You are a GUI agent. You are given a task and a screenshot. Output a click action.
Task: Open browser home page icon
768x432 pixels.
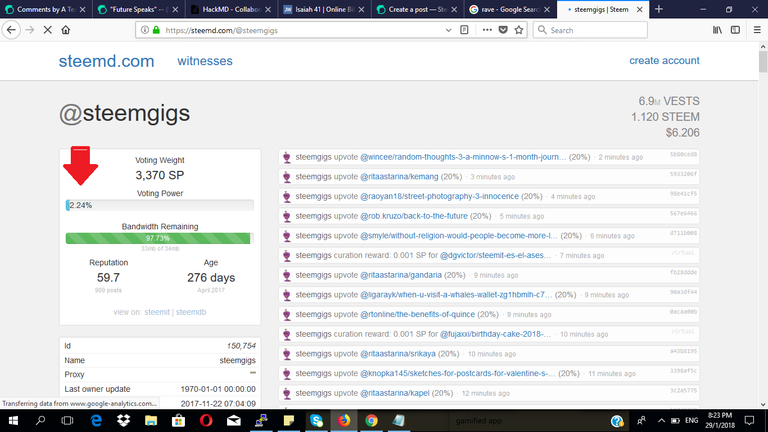pyautogui.click(x=66, y=30)
